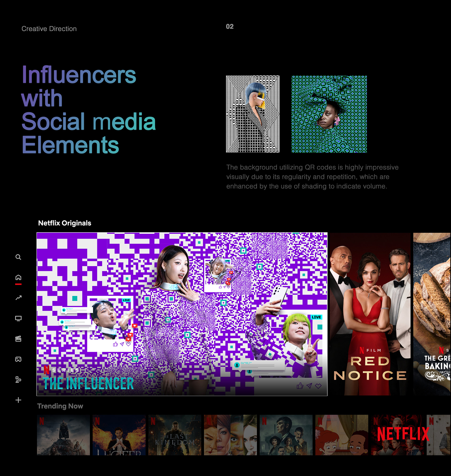Click share arrow icon at banner bottom right
This screenshot has height=476, width=451.
point(309,386)
